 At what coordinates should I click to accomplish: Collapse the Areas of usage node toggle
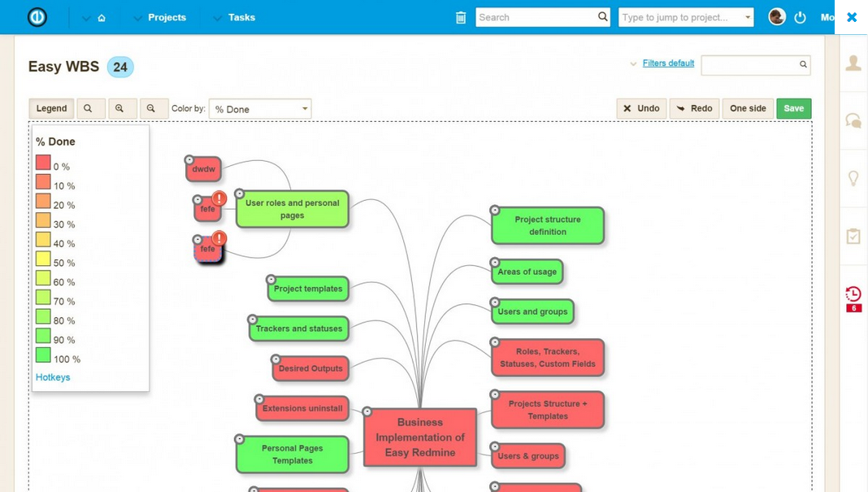[495, 262]
